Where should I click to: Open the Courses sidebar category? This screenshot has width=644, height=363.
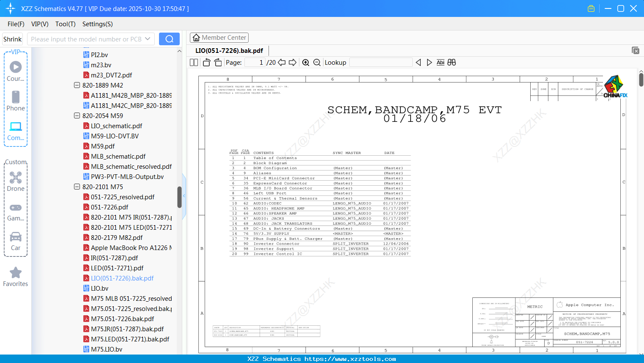coord(16,71)
